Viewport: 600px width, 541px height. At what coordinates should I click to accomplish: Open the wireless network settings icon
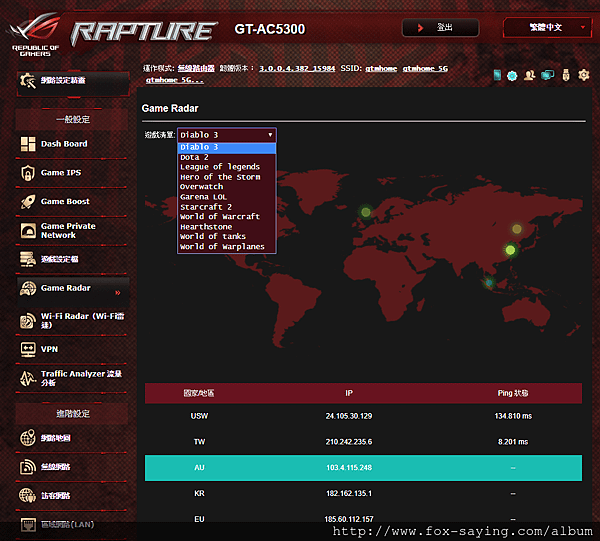click(x=28, y=467)
